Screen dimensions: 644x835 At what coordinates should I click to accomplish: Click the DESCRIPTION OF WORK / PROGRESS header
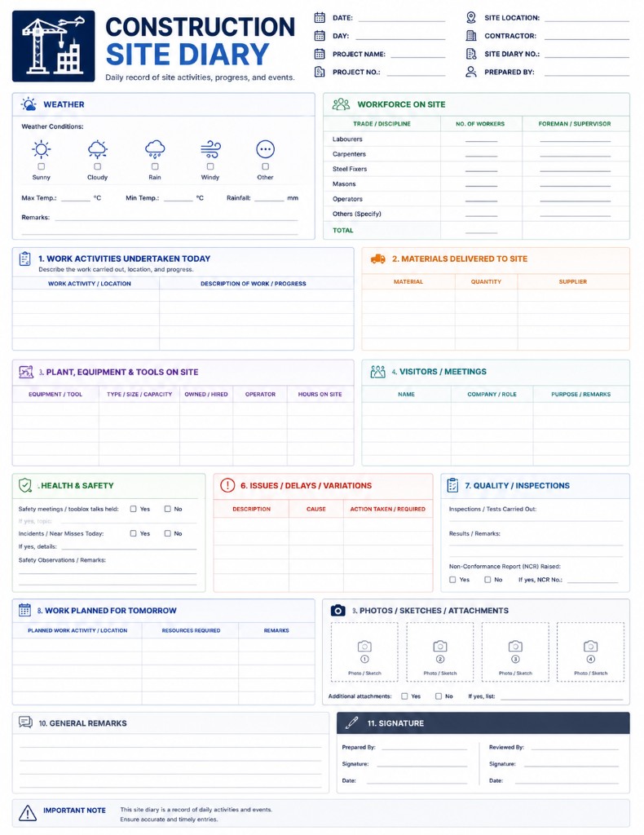[x=254, y=284]
